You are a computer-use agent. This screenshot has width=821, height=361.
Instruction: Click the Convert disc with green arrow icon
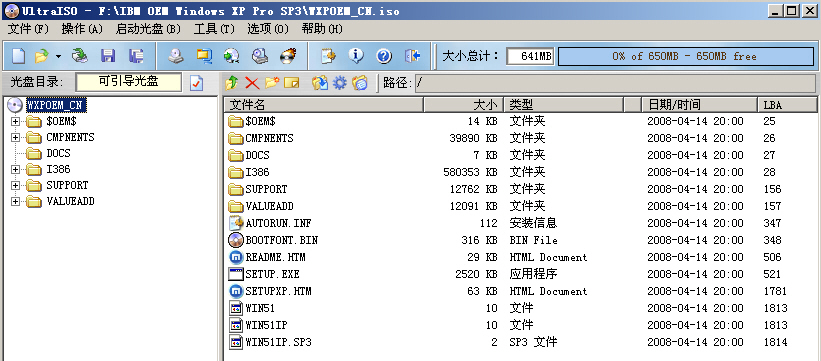(x=231, y=56)
